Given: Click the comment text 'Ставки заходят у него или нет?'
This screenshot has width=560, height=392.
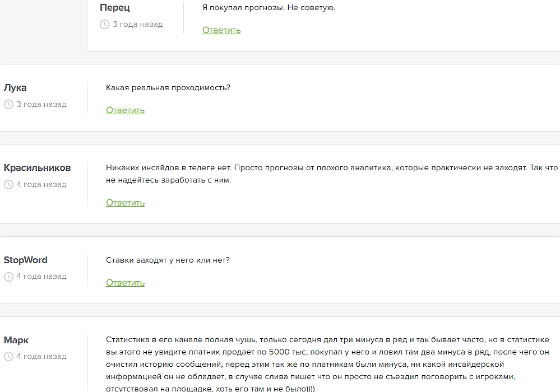Looking at the screenshot, I should 168,260.
